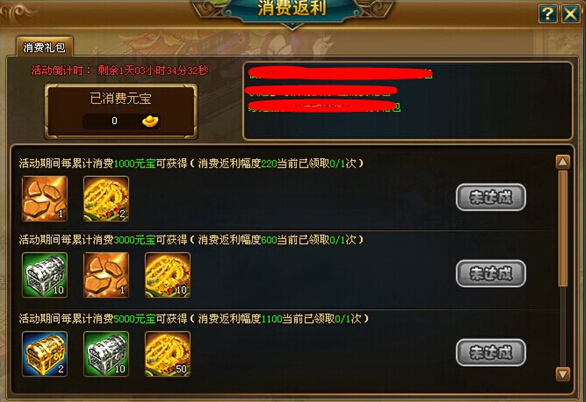This screenshot has width=586, height=402.
Task: Click the reward list scrollbar thumb
Action: [x=563, y=229]
